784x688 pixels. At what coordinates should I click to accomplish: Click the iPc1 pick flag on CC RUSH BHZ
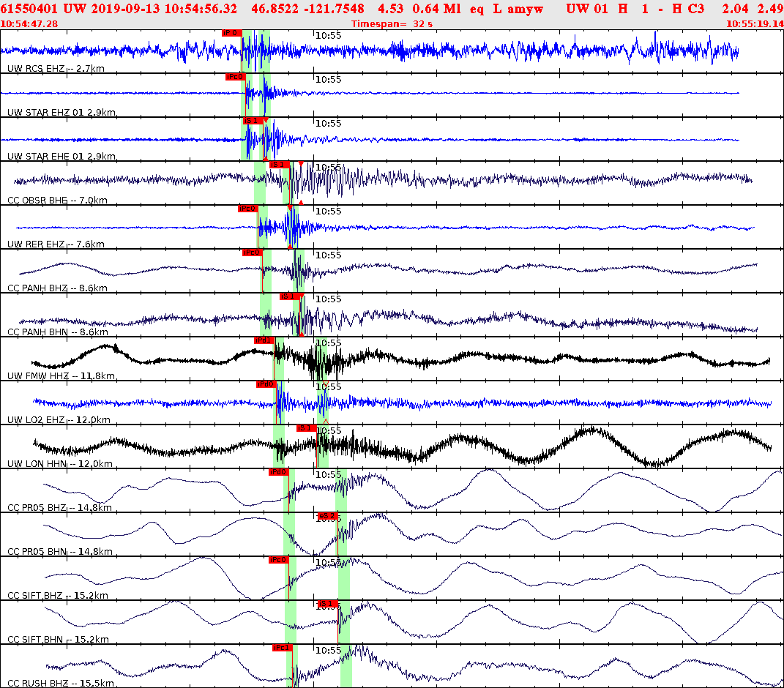coord(281,647)
